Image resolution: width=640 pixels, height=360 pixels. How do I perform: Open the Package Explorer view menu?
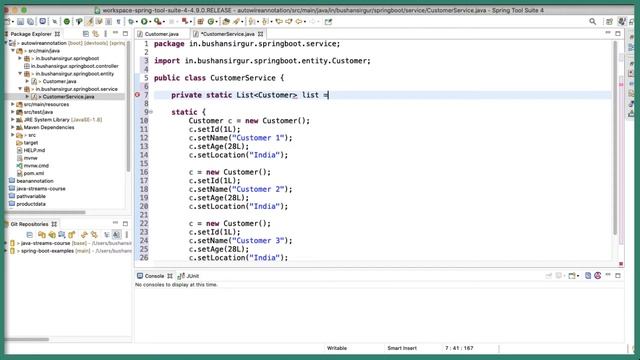point(106,34)
